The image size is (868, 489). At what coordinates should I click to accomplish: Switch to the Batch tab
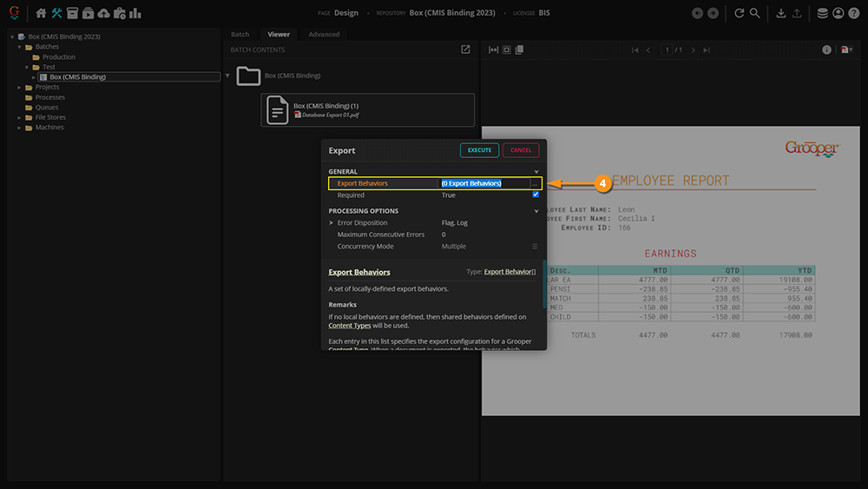coord(240,35)
